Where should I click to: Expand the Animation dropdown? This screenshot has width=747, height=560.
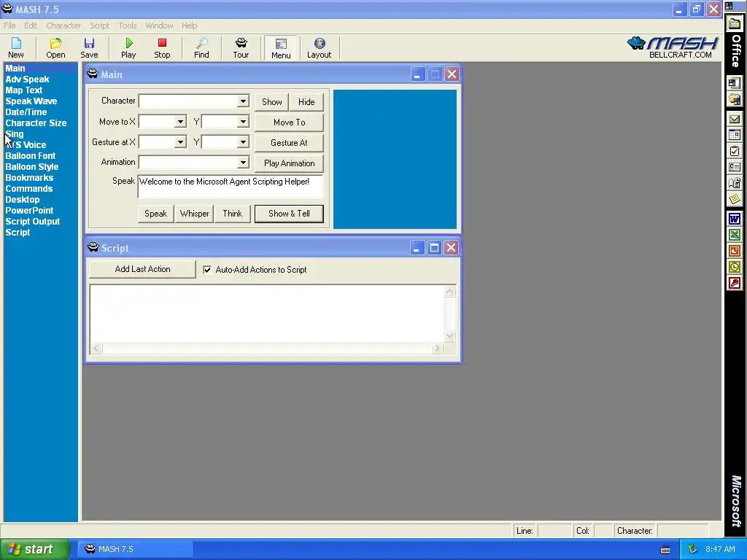(243, 163)
